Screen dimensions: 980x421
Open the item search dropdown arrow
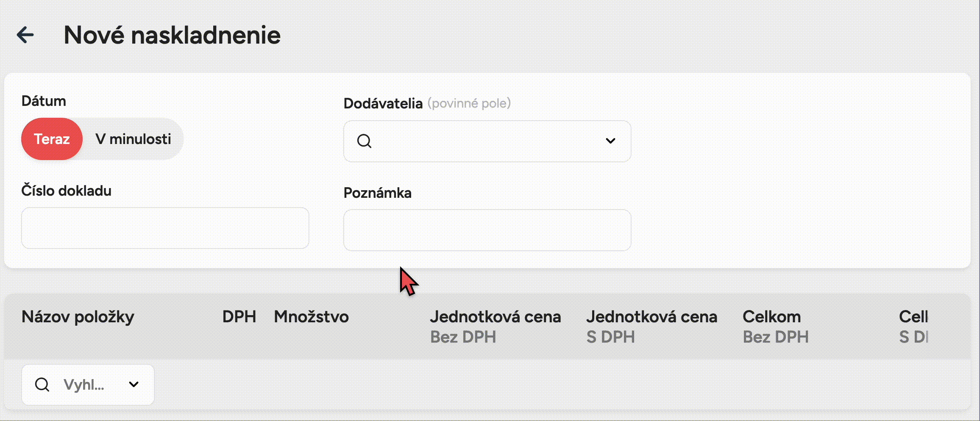pos(134,385)
